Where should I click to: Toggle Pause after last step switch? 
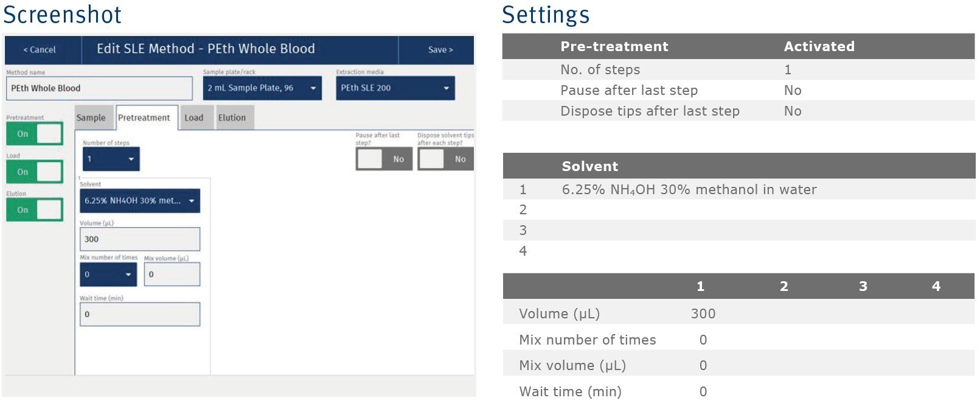384,159
